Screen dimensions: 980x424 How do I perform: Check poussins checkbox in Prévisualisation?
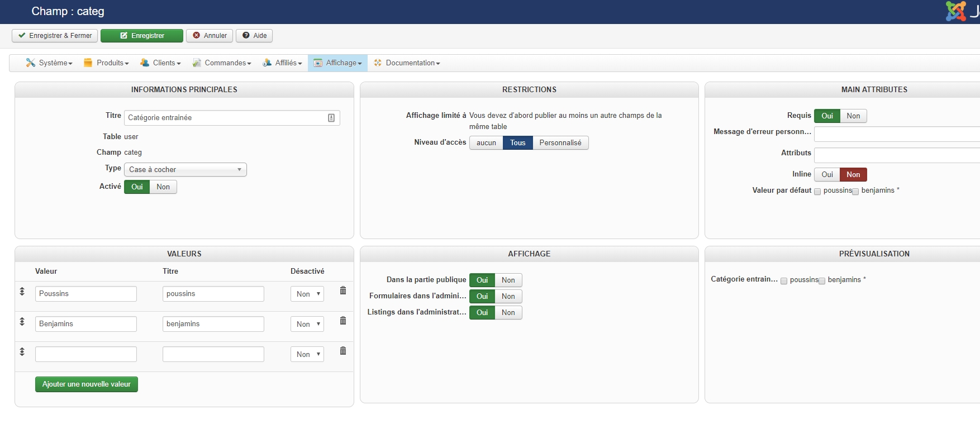784,281
